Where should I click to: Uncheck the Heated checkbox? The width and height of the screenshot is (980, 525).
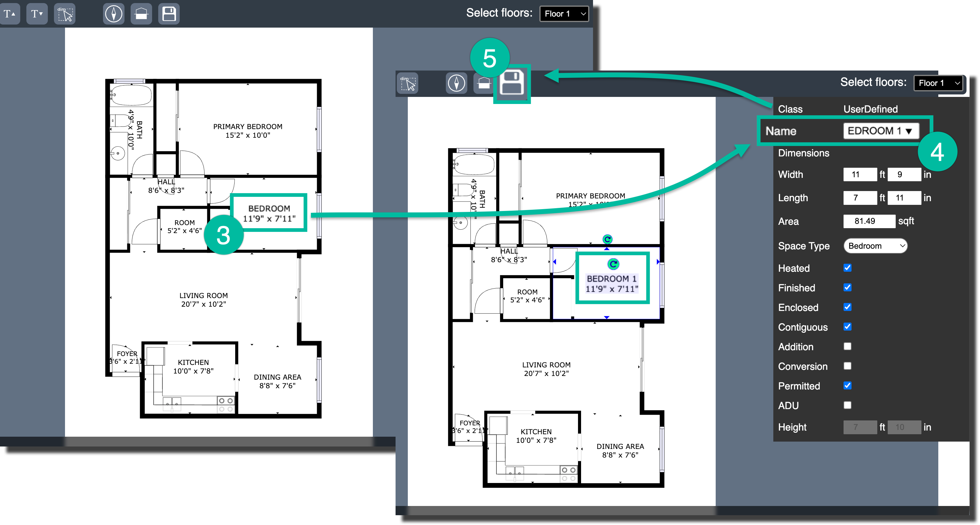(848, 268)
